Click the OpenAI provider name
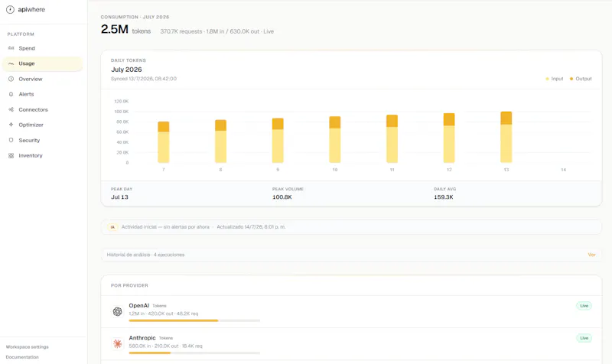 click(139, 305)
